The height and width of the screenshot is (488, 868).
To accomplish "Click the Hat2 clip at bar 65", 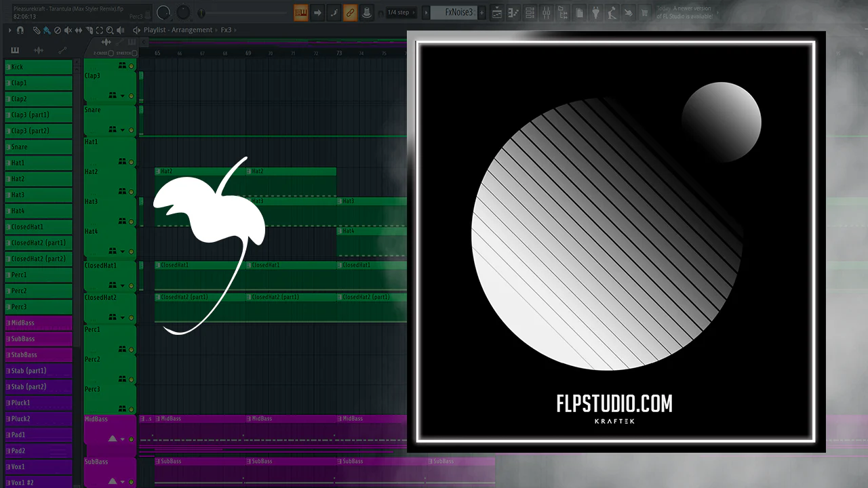I will tap(200, 182).
